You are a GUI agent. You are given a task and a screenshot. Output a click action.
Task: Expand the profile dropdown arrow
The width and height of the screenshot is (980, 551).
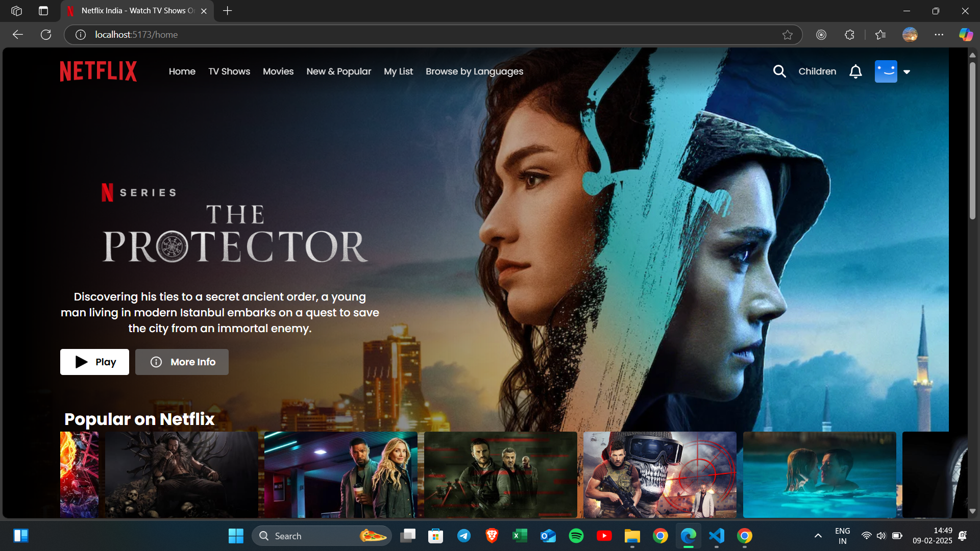click(x=907, y=72)
